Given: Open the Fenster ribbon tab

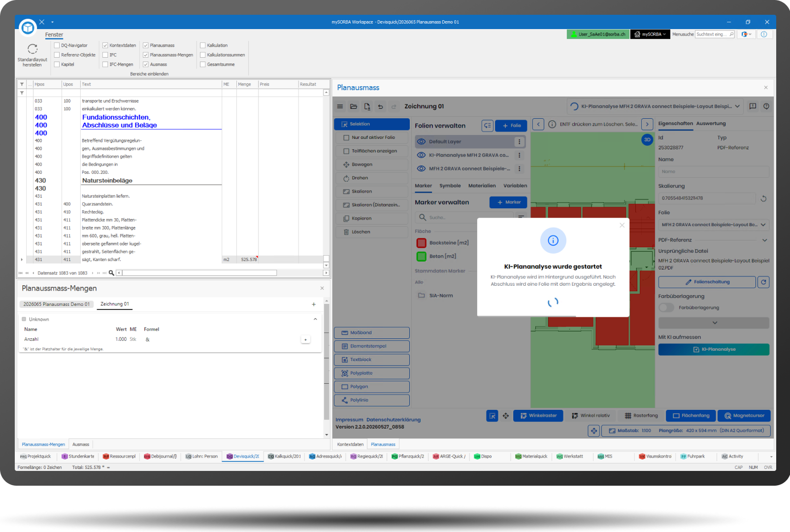Looking at the screenshot, I should tap(54, 35).
